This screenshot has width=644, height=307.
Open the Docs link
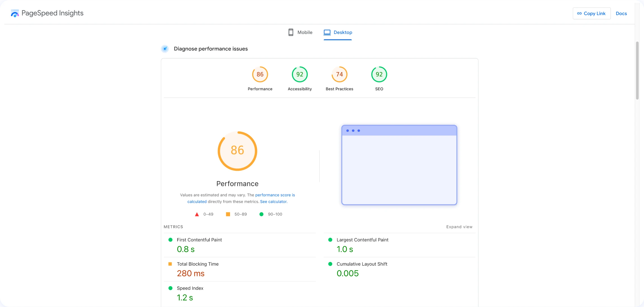[x=621, y=14]
